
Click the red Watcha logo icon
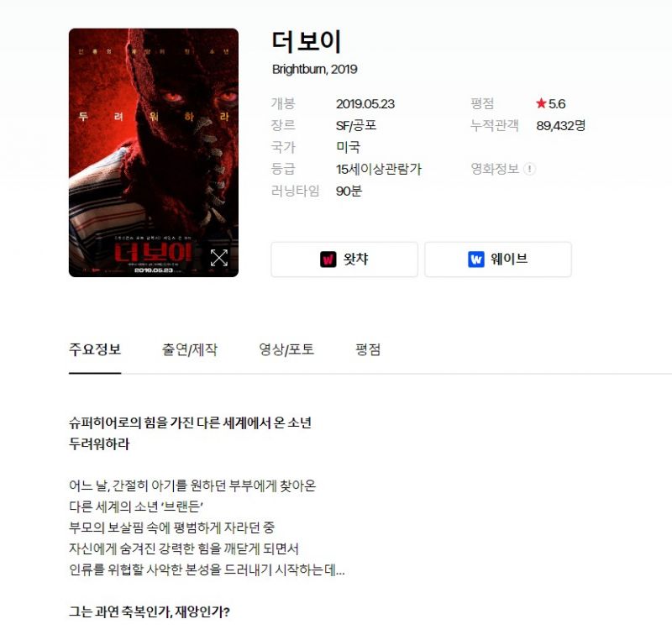coord(328,260)
